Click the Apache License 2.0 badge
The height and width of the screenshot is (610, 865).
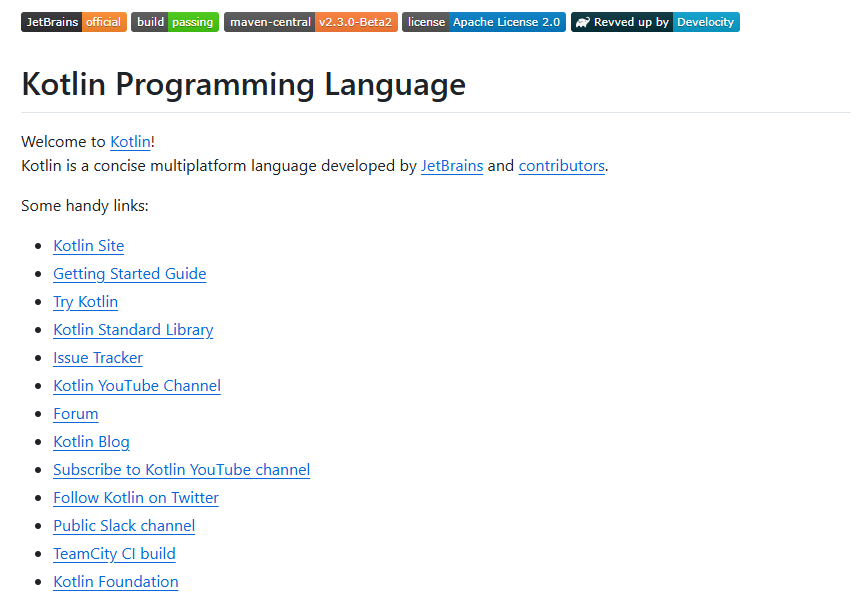[x=484, y=22]
